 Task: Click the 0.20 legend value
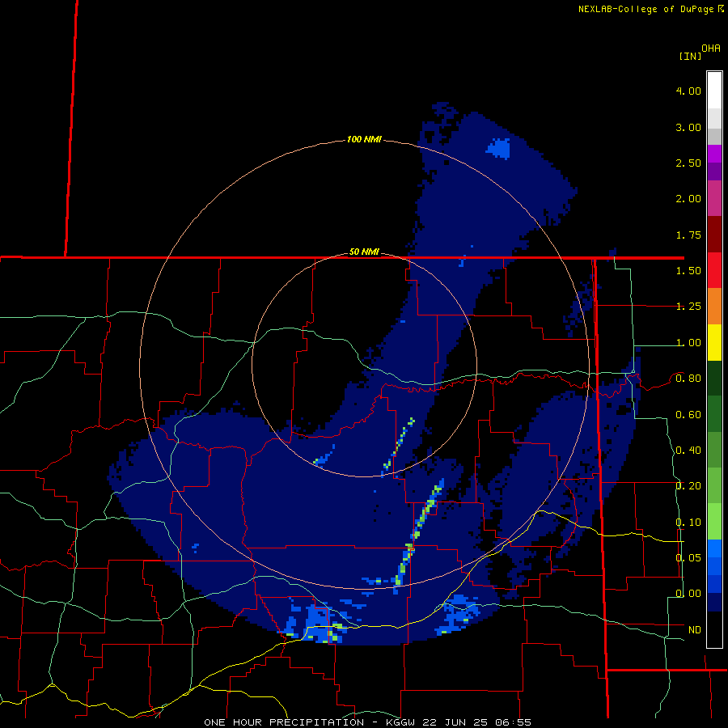[688, 486]
